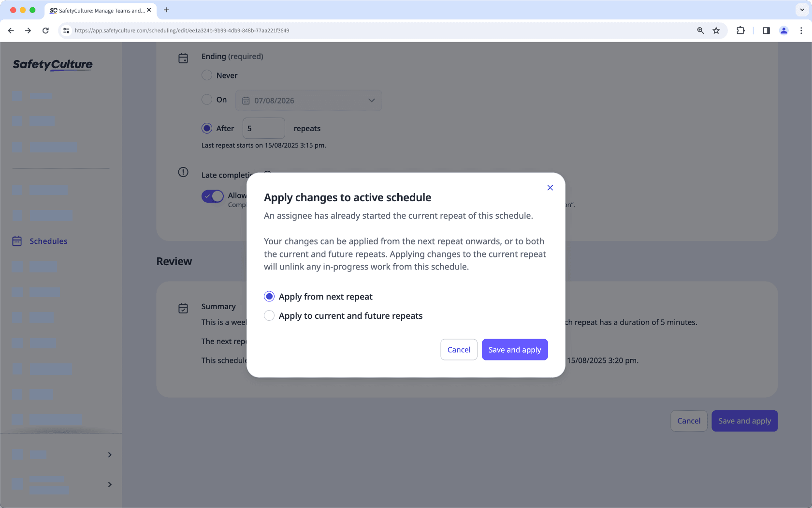This screenshot has height=508, width=812.
Task: Expand the bottom sidebar chevron item
Action: point(110,484)
